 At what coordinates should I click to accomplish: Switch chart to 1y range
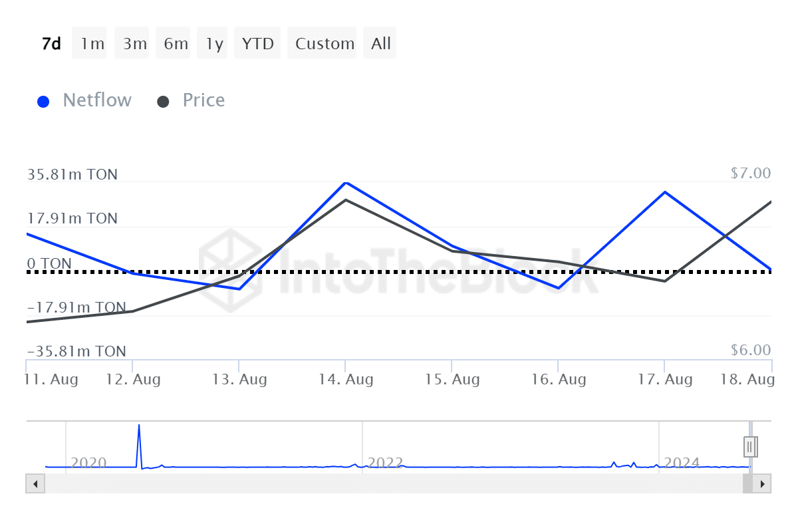click(x=214, y=44)
